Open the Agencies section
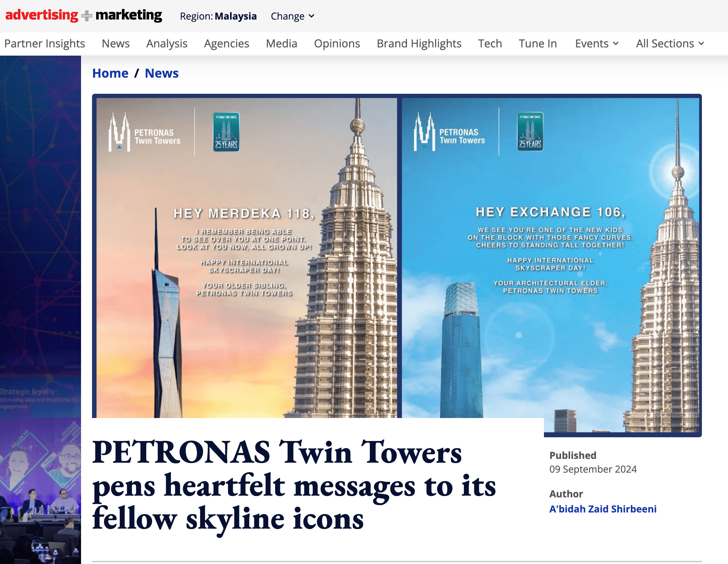 227,44
